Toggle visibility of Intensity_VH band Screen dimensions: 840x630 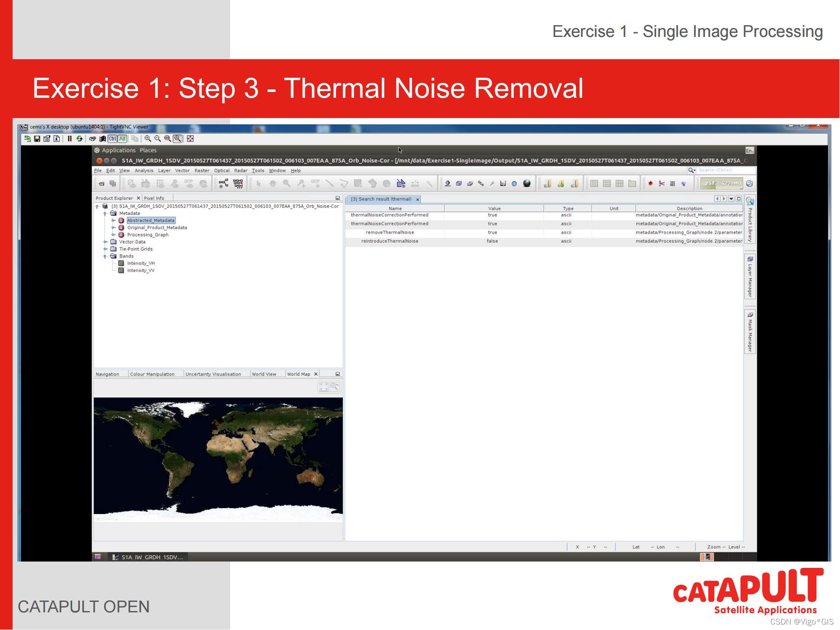click(122, 263)
